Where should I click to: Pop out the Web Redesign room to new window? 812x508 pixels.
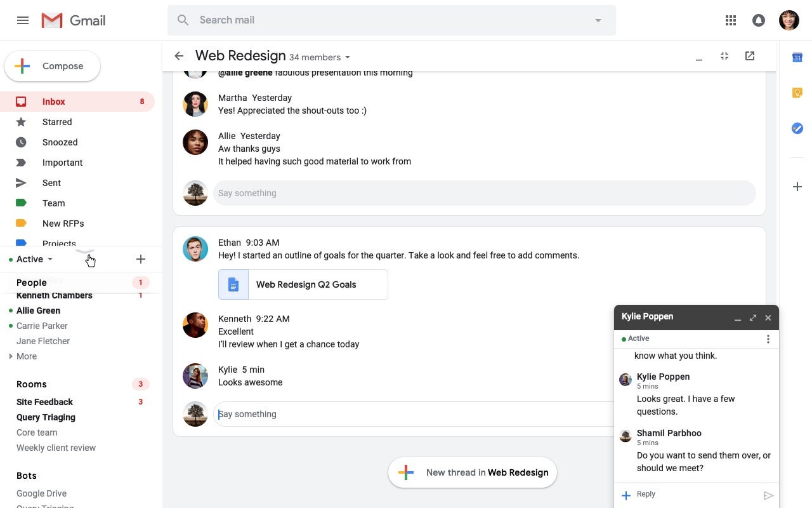click(x=750, y=56)
